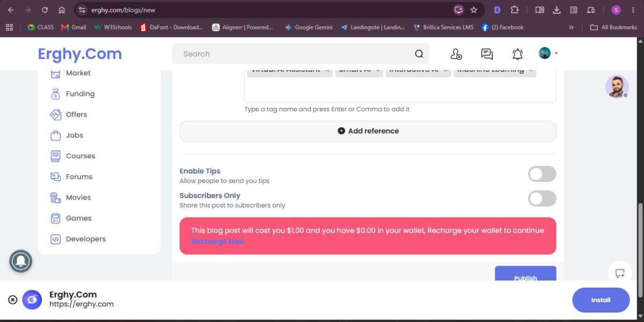Viewport: 644px width, 322px height.
Task: Click the Recharge Now link
Action: pyautogui.click(x=218, y=241)
